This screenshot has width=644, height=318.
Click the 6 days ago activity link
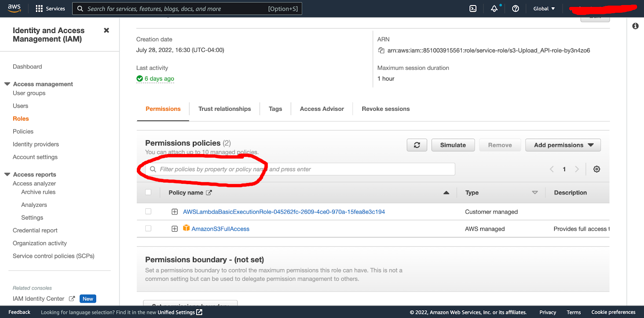pos(159,79)
